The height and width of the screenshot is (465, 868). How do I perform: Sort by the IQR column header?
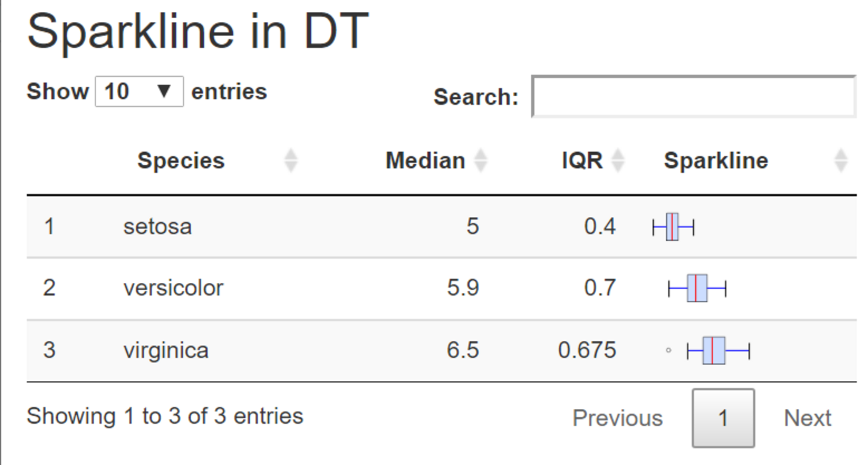click(582, 161)
